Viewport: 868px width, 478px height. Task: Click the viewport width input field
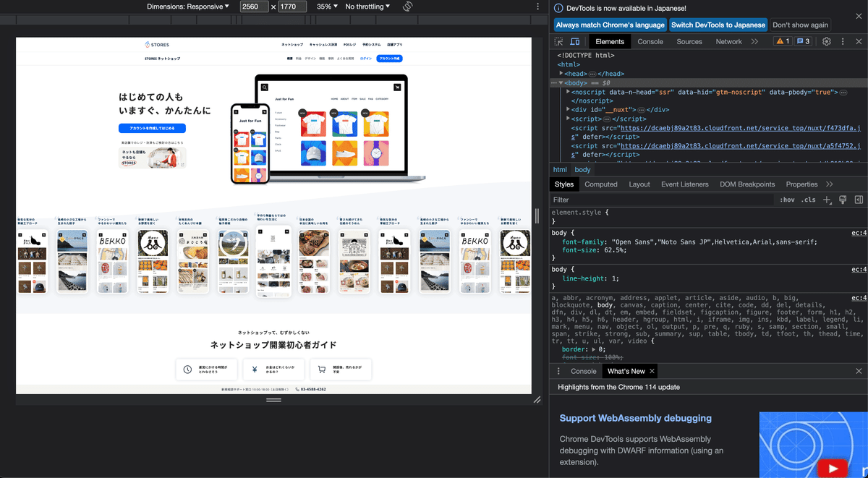[254, 7]
